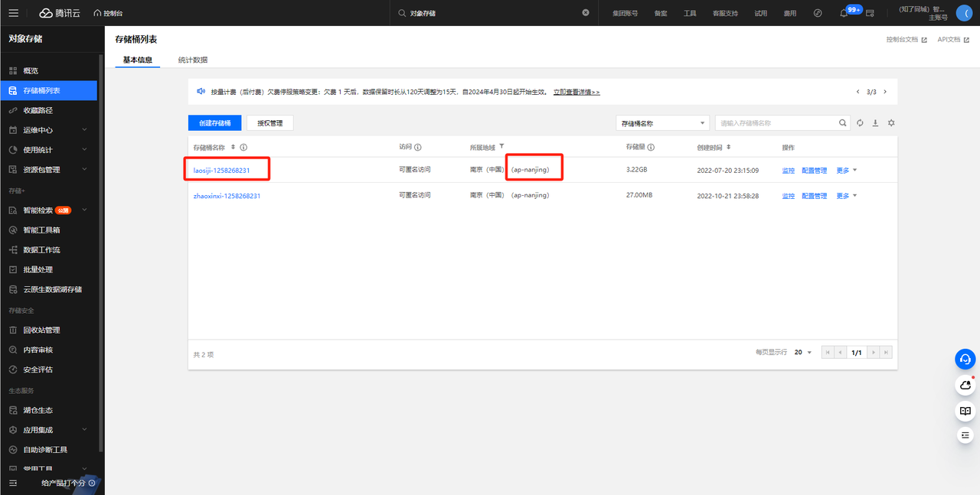
Task: Open 配置管理 for zhaoxinxi bucket
Action: (x=814, y=195)
